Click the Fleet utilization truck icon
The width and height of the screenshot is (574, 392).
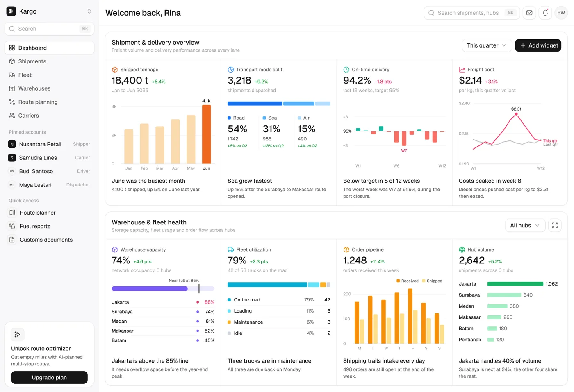point(231,249)
